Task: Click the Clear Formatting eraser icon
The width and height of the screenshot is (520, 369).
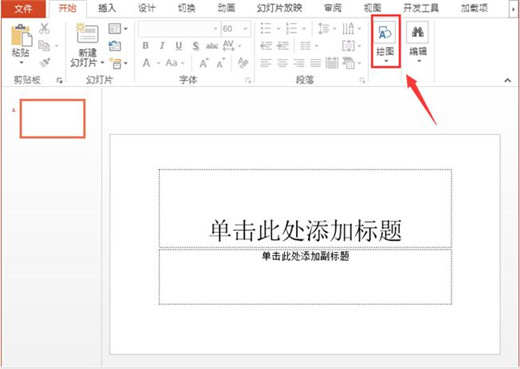Action: coord(243,63)
